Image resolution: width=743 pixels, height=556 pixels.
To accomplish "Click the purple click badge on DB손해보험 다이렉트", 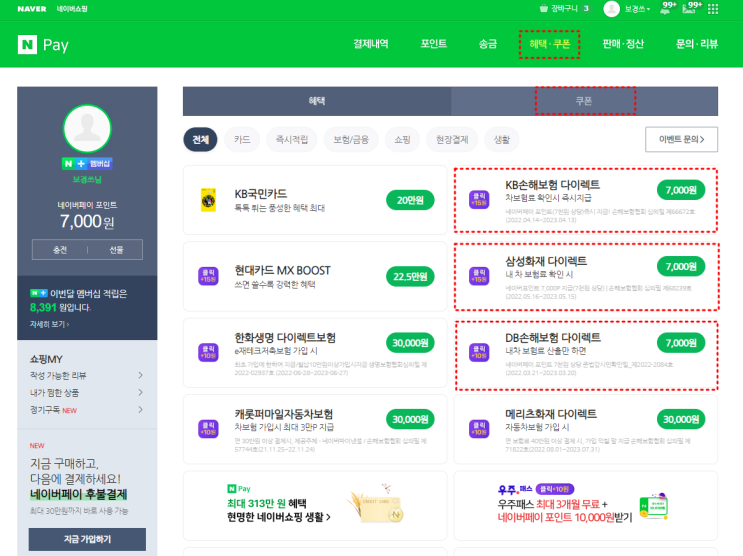I will 479,352.
